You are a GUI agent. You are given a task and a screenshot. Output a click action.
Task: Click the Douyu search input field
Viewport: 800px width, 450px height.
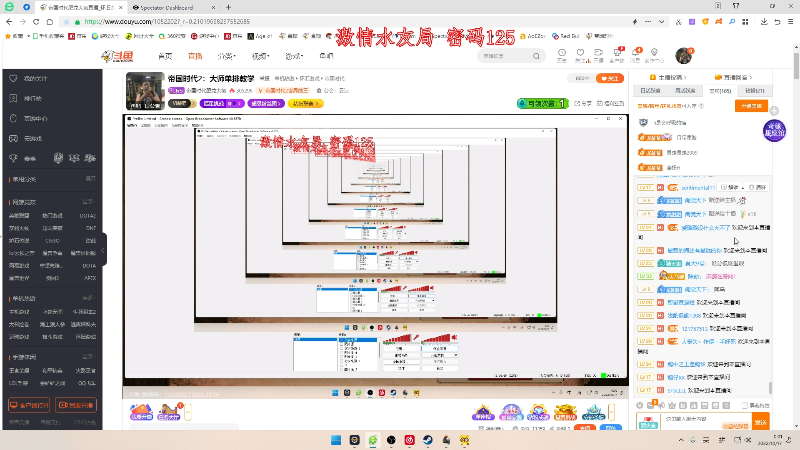[x=505, y=56]
